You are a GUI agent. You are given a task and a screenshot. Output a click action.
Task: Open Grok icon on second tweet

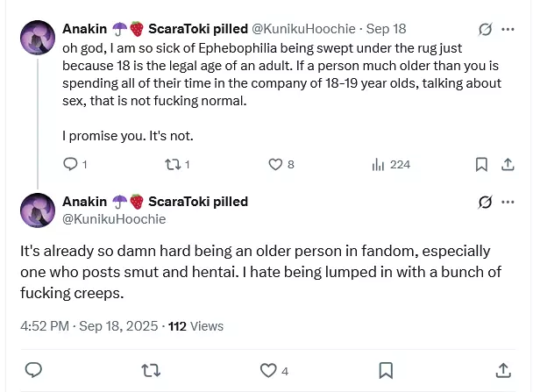pos(485,202)
